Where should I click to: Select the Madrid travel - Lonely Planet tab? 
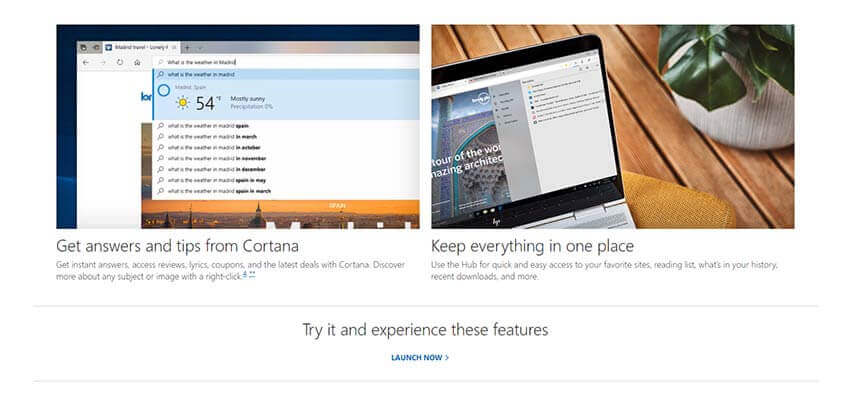pyautogui.click(x=135, y=47)
